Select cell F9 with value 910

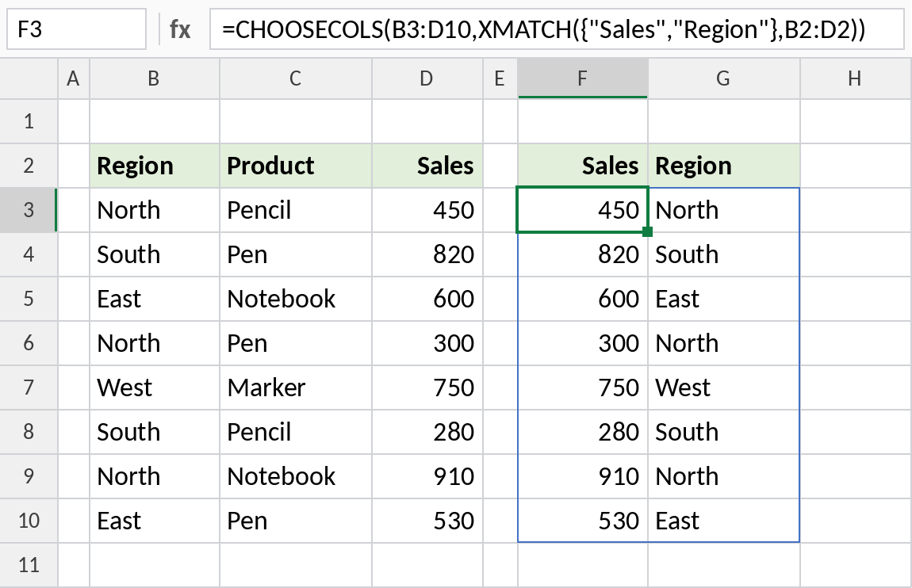tap(582, 476)
